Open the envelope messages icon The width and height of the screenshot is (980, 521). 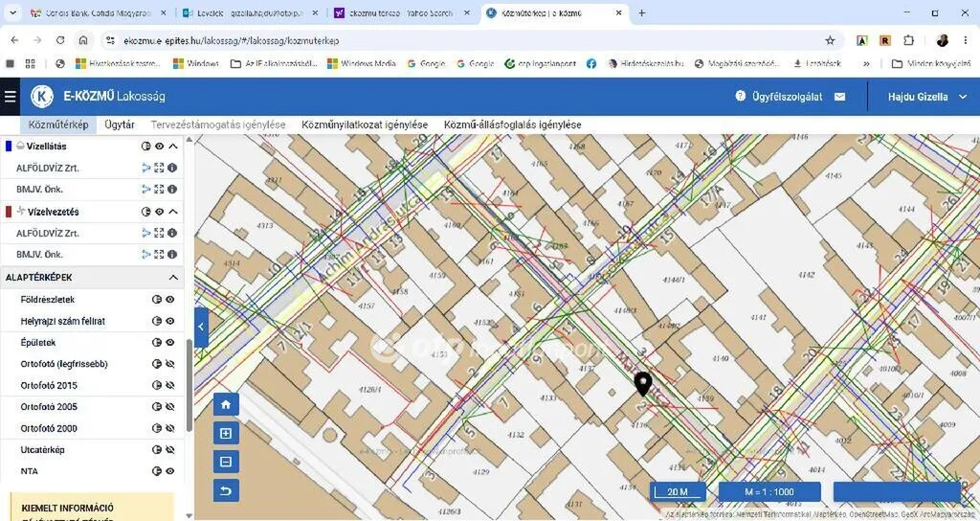coord(840,97)
